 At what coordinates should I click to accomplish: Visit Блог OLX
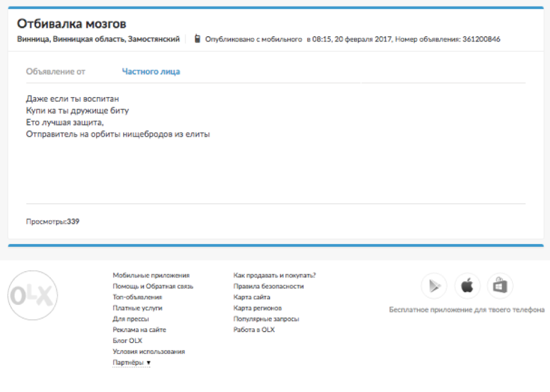[x=127, y=340]
